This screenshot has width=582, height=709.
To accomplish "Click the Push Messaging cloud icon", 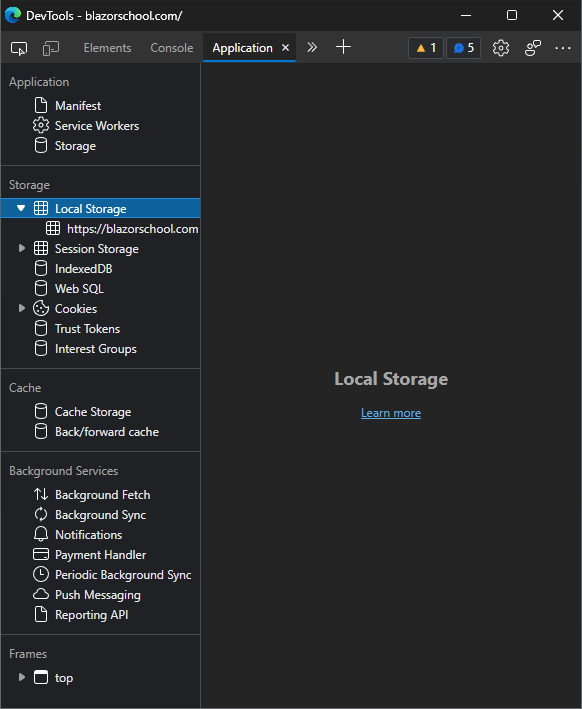I will pyautogui.click(x=41, y=594).
